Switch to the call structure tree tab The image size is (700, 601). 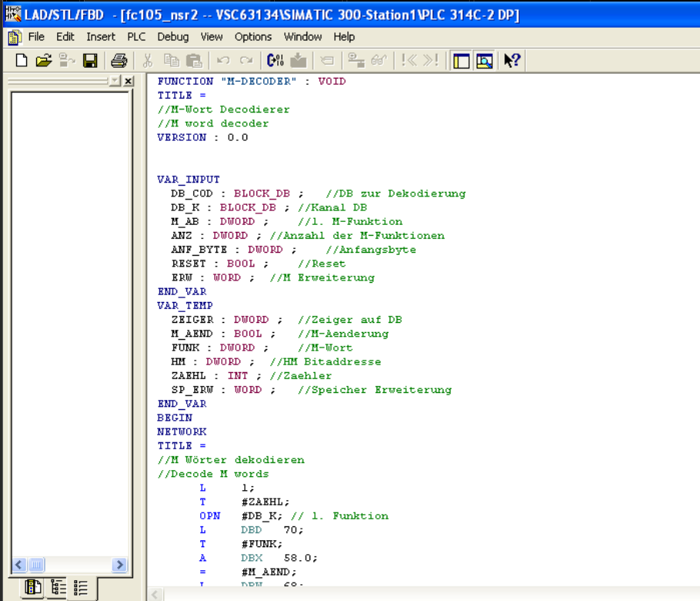point(58,588)
